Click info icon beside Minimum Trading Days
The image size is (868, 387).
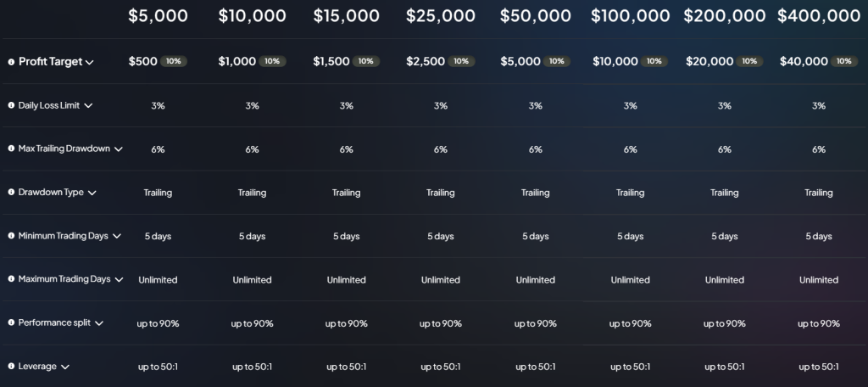[x=11, y=236]
